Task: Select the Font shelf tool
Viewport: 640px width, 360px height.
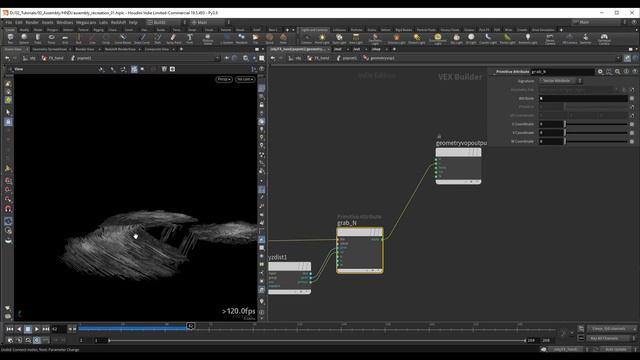Action: coord(189,38)
